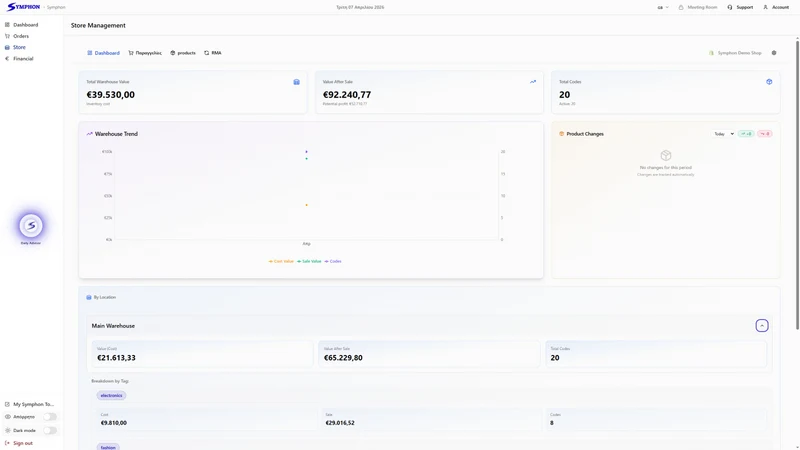
Task: Click the Orders cart icon in sidebar
Action: coord(7,36)
